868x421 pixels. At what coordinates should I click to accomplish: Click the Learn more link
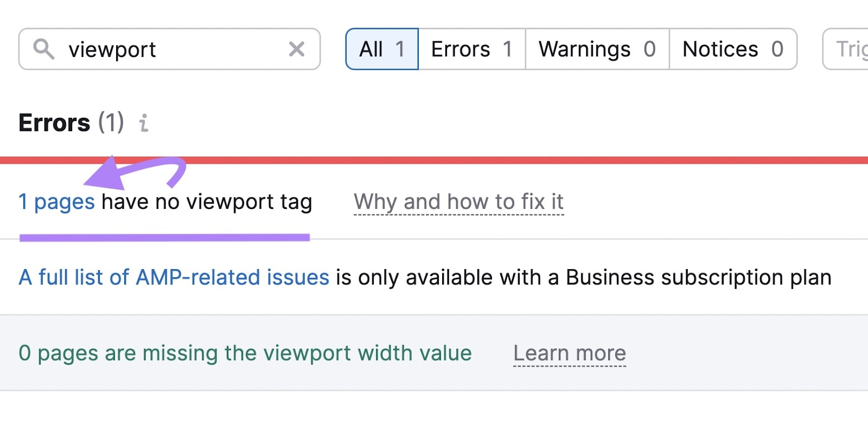[570, 353]
